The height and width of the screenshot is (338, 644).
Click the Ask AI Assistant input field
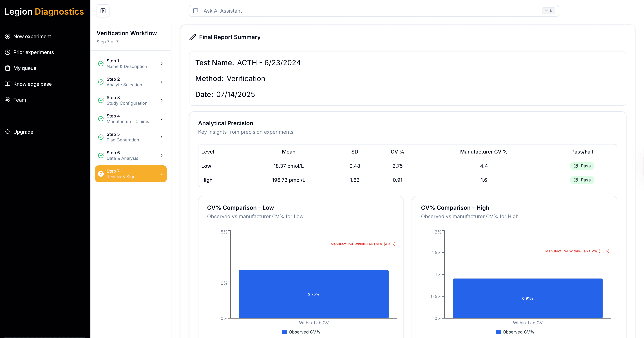click(x=374, y=11)
